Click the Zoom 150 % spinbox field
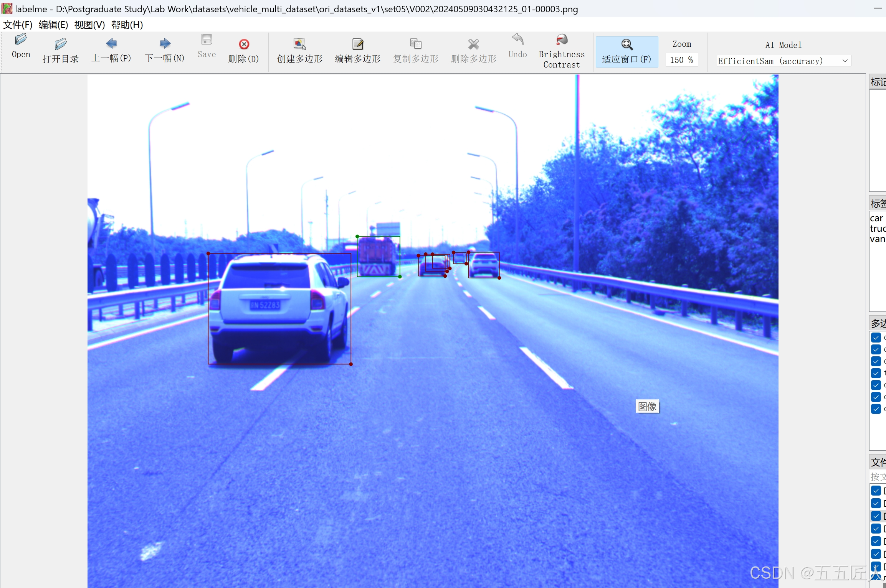The image size is (886, 588). coord(681,60)
